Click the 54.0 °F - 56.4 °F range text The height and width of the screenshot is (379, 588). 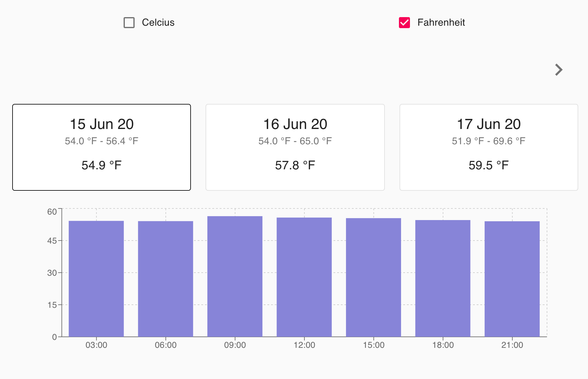click(x=102, y=141)
